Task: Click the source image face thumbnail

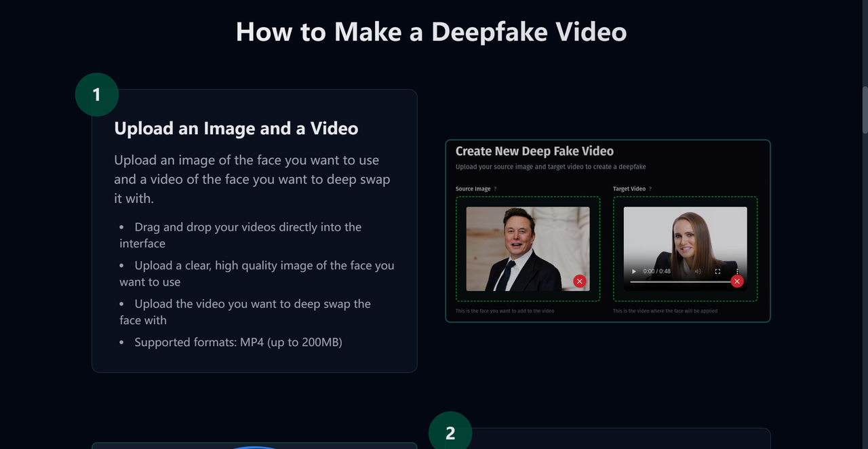Action: point(528,249)
